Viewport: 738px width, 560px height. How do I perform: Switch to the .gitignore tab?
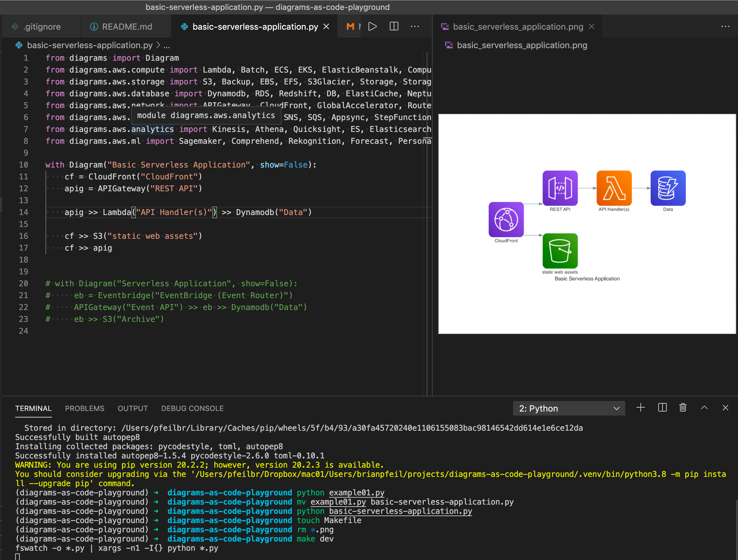(x=41, y=26)
